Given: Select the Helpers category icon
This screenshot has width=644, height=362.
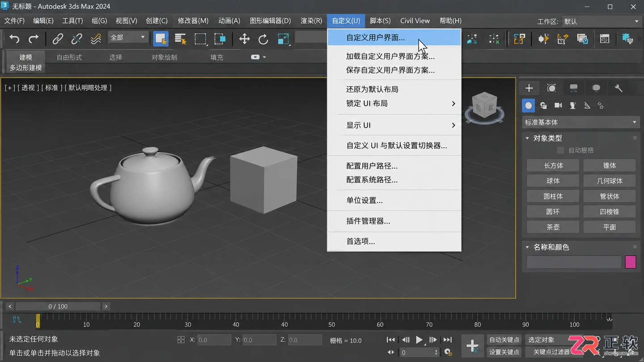Looking at the screenshot, I should click(x=573, y=105).
